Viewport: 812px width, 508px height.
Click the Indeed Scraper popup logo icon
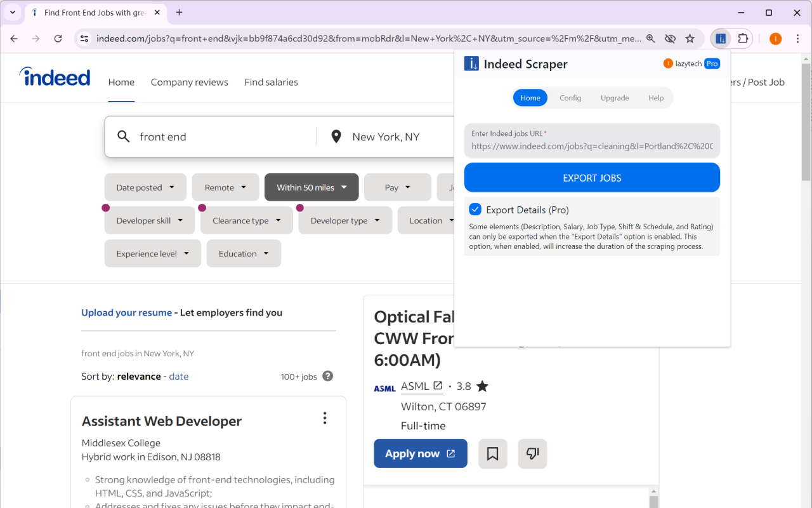pos(471,63)
